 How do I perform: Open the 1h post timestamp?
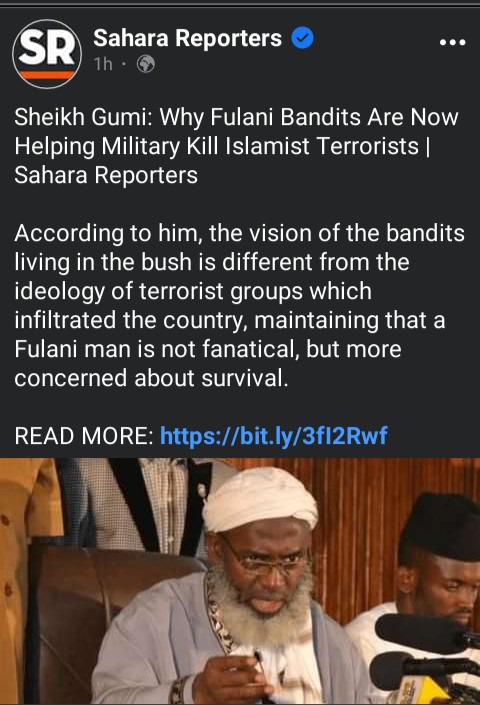(x=103, y=64)
